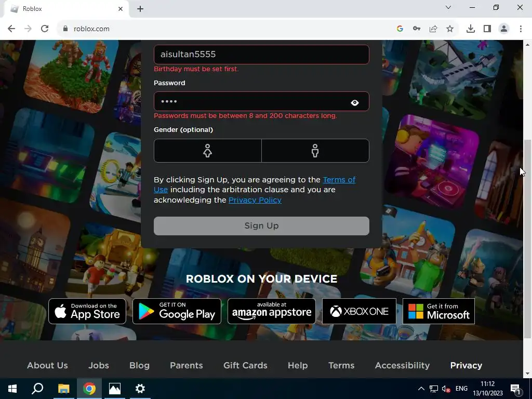Open the Amazon Appstore badge

pyautogui.click(x=271, y=311)
